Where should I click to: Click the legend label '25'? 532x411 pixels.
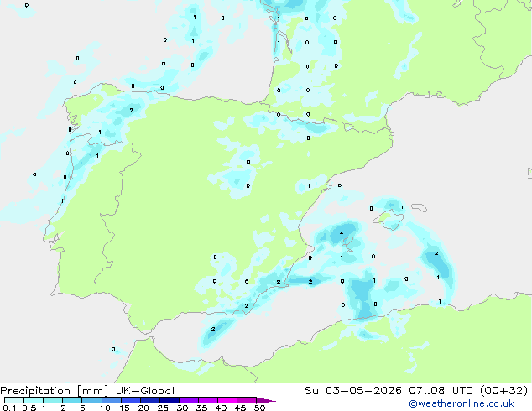tap(163, 408)
